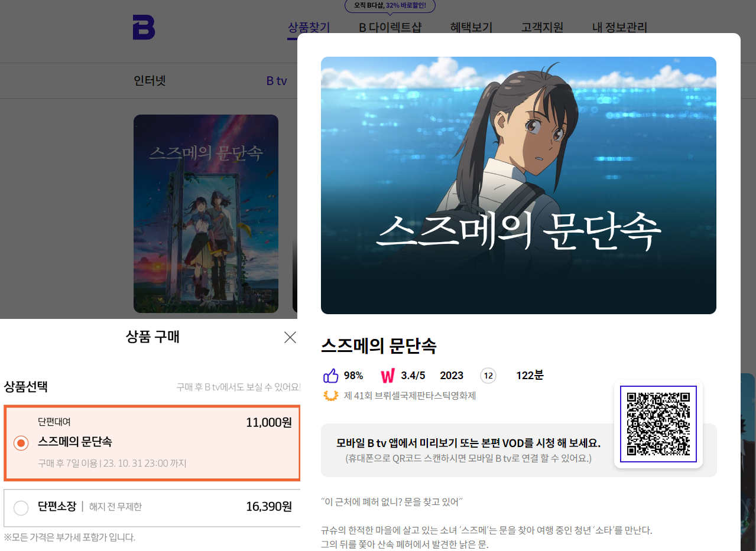Open the 혜택보기 menu

point(471,27)
